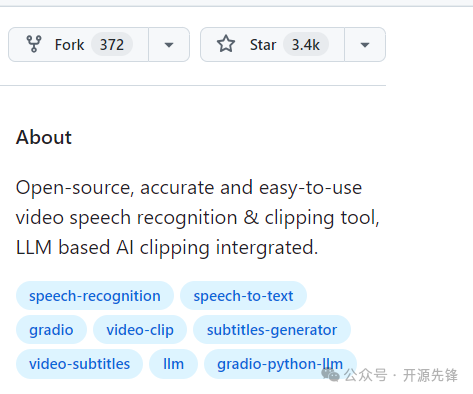
Task: Open the Fork options dropdown arrow
Action: 169,45
